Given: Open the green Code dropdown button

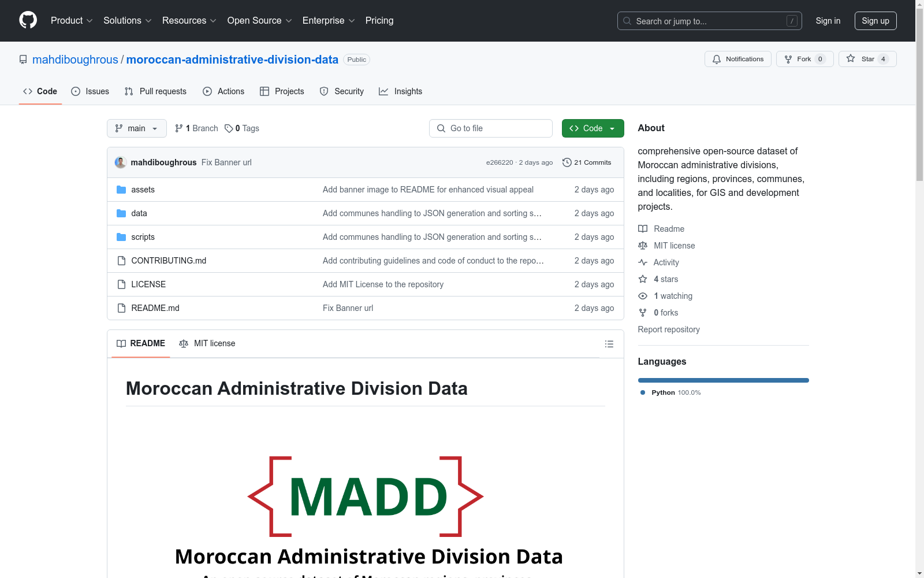Looking at the screenshot, I should 593,128.
